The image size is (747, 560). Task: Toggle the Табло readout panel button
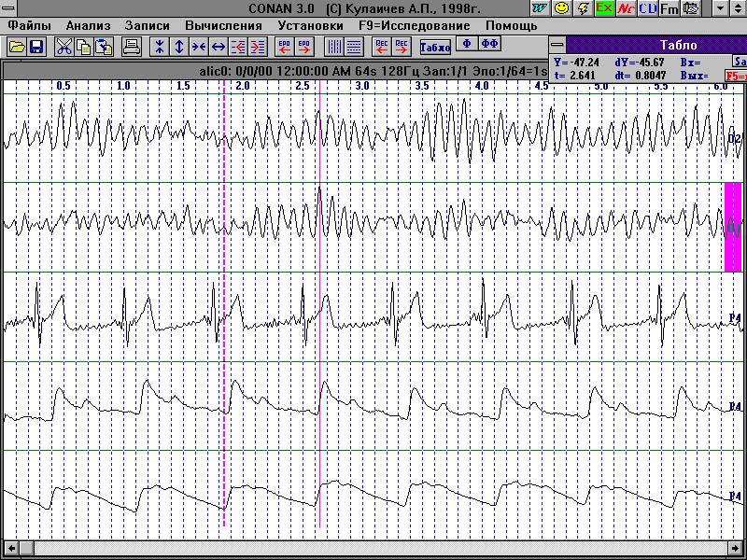coord(434,46)
